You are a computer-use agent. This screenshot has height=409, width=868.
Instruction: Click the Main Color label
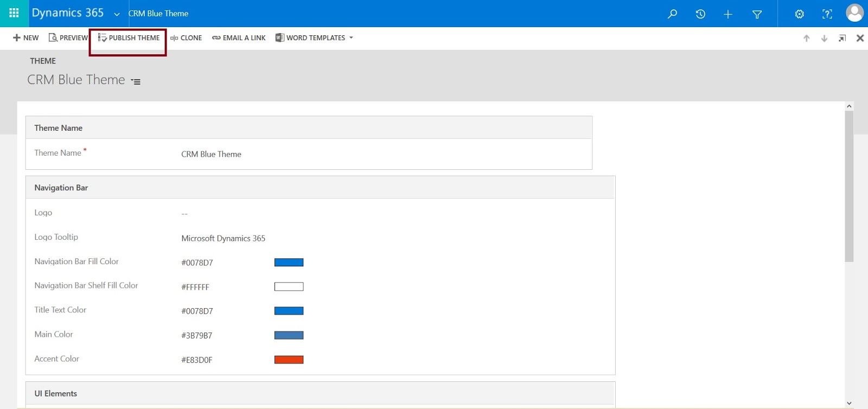pyautogui.click(x=54, y=334)
